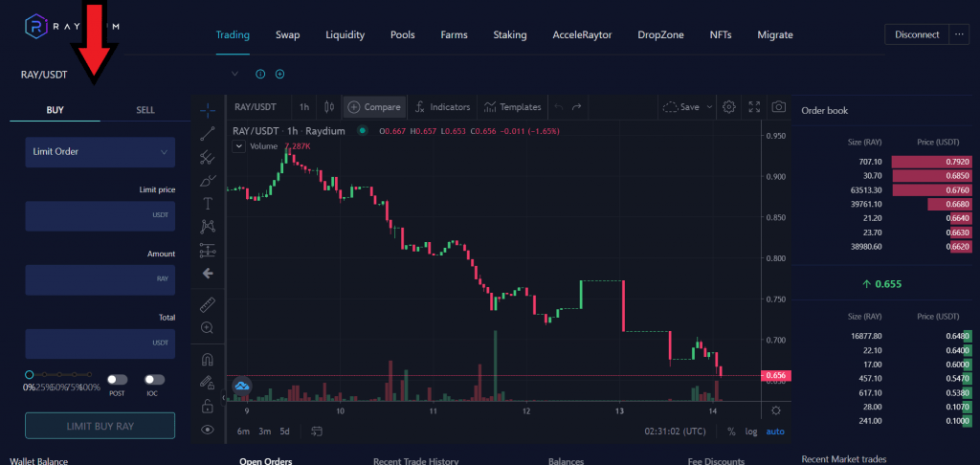The image size is (980, 465).
Task: Select the trend line drawing tool
Action: 208,133
